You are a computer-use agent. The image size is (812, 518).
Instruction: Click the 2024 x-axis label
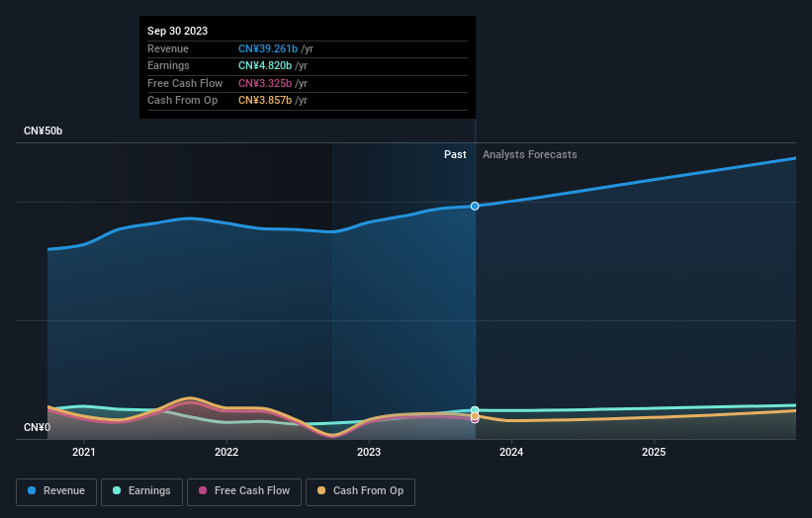coord(511,453)
